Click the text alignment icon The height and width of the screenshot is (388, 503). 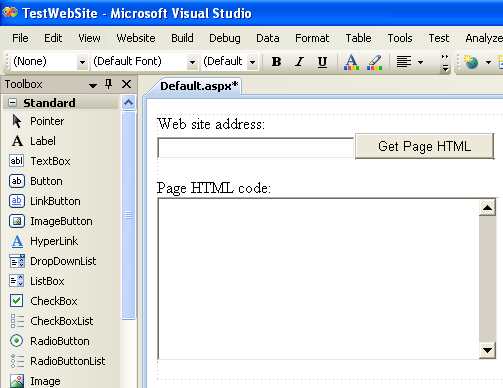click(x=404, y=62)
